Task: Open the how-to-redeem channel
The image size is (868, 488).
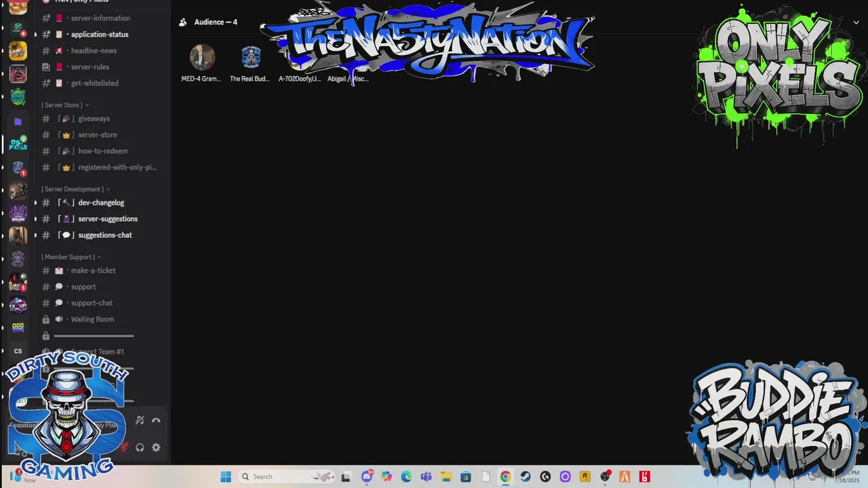Action: coord(102,151)
